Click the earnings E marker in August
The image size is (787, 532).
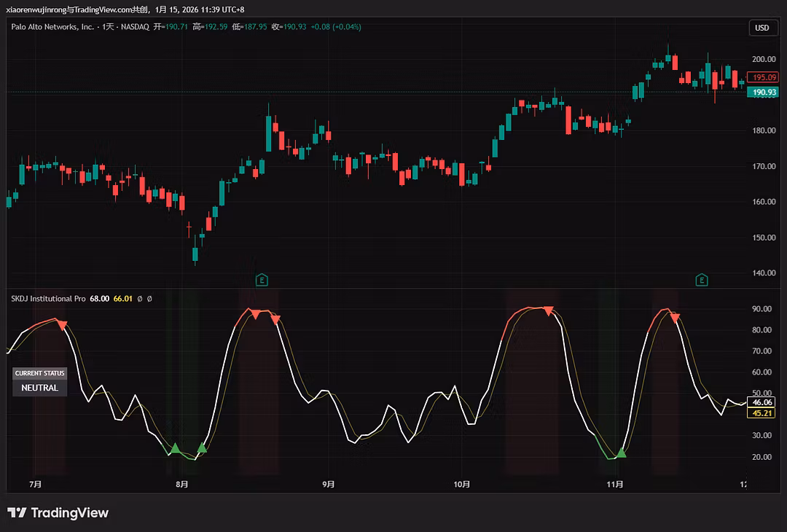pyautogui.click(x=262, y=280)
